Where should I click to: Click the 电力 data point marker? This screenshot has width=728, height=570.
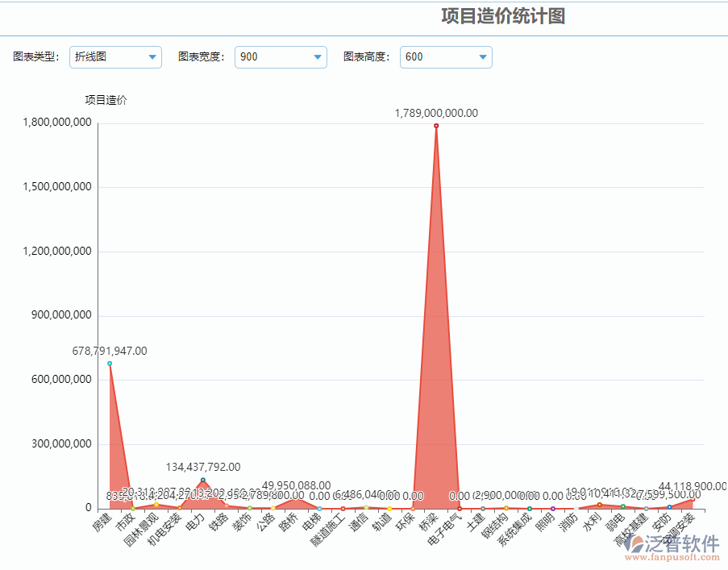tap(203, 480)
